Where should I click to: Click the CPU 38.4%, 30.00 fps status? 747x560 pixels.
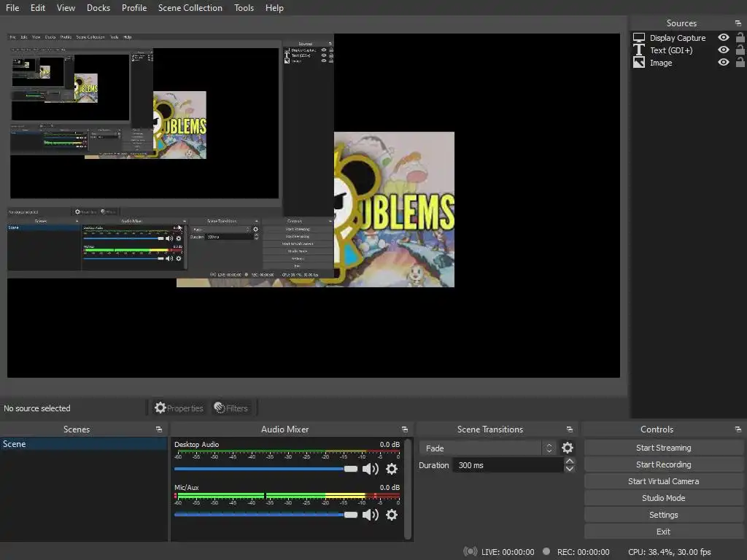click(670, 552)
